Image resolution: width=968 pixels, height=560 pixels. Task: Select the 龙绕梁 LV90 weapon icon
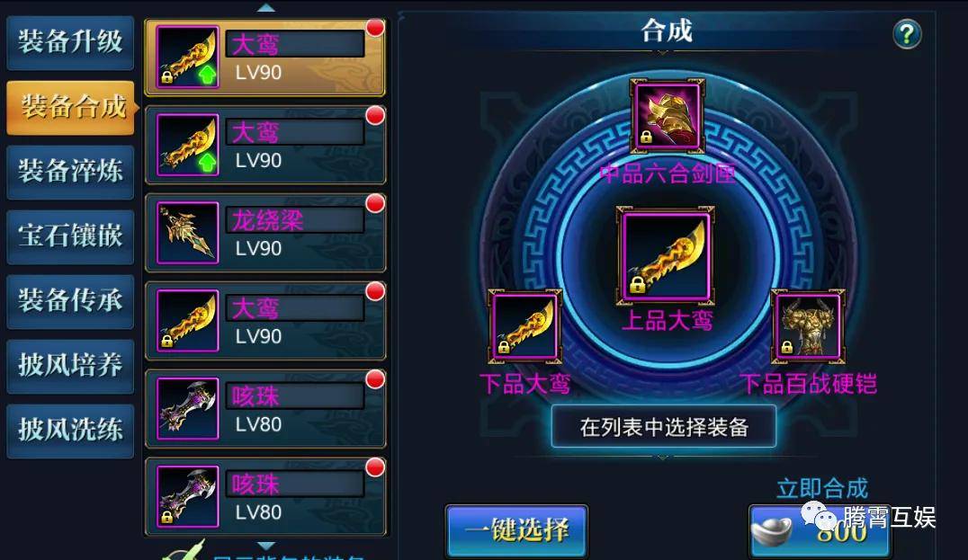click(x=188, y=233)
